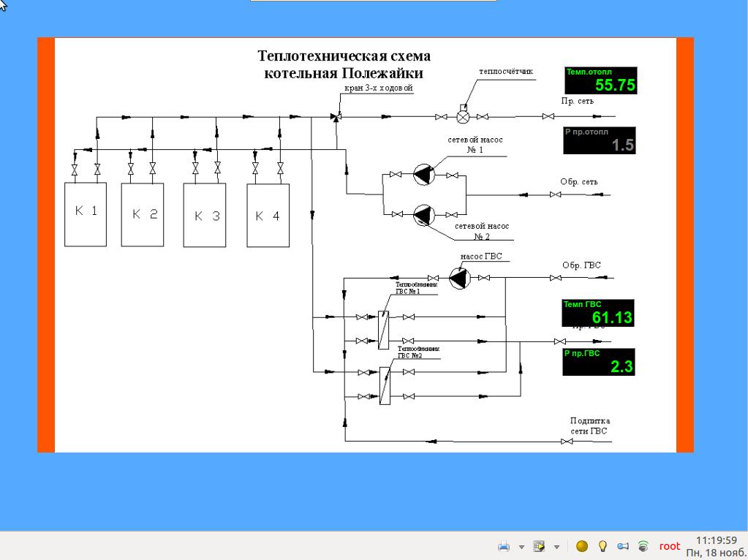The width and height of the screenshot is (748, 560).
Task: Select the Темп.отопл 55.75 indicator
Action: coord(600,80)
